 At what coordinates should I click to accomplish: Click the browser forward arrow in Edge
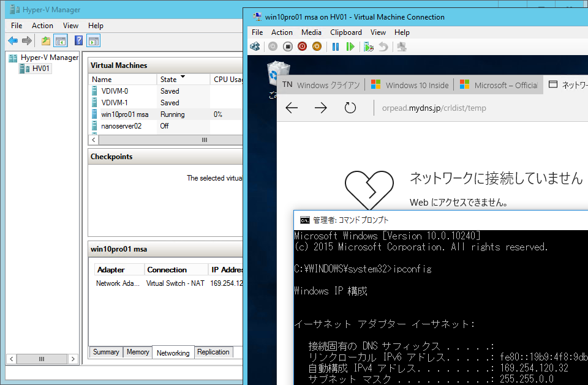(x=320, y=108)
